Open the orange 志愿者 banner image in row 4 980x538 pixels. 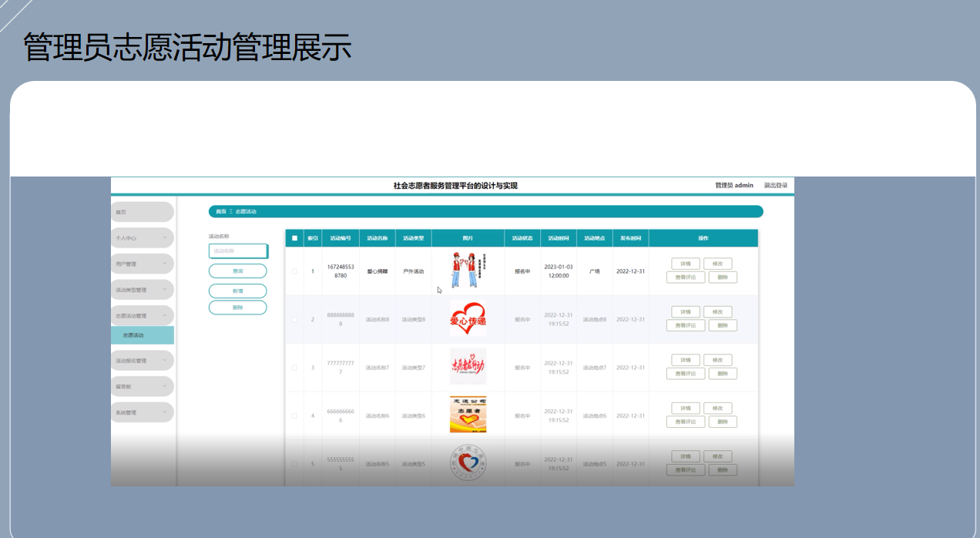pos(468,415)
